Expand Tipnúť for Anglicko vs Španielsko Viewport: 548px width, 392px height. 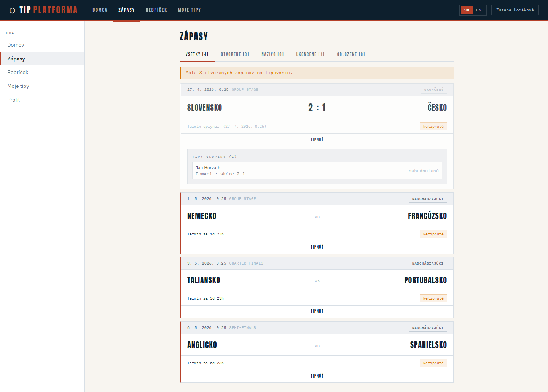317,376
